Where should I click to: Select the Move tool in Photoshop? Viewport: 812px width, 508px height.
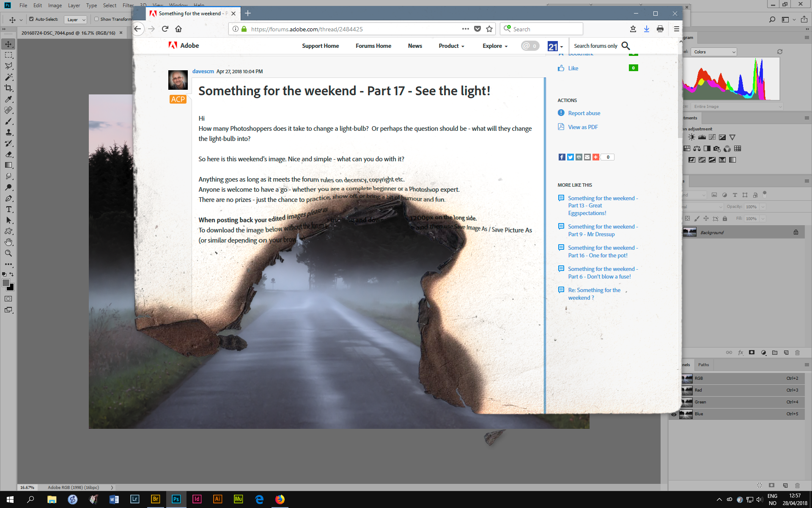pos(8,44)
